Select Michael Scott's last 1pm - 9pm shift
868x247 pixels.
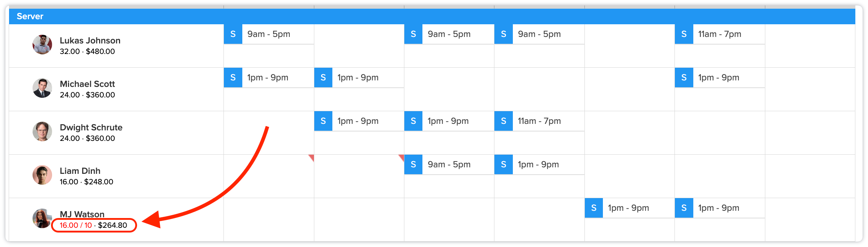point(728,78)
